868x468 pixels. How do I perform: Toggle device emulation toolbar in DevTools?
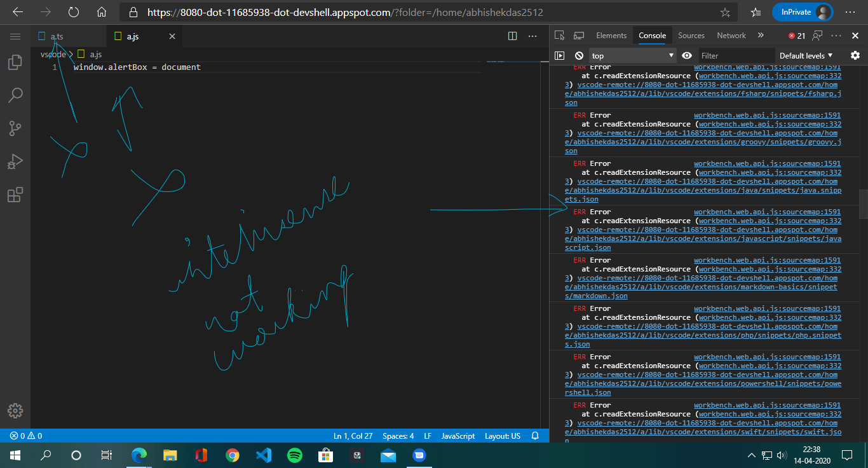[579, 36]
